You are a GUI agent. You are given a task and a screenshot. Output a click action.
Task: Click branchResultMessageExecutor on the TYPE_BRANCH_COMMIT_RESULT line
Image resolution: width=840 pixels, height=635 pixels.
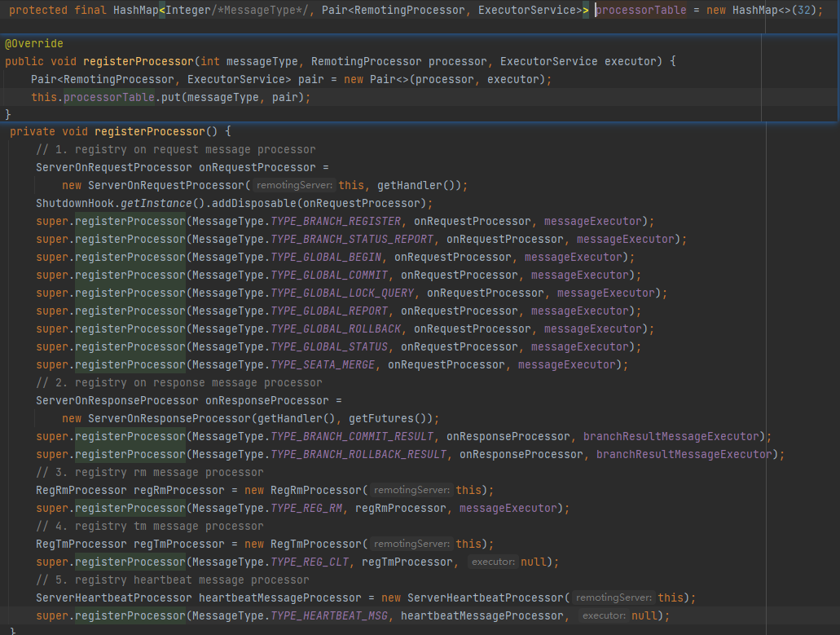(671, 437)
